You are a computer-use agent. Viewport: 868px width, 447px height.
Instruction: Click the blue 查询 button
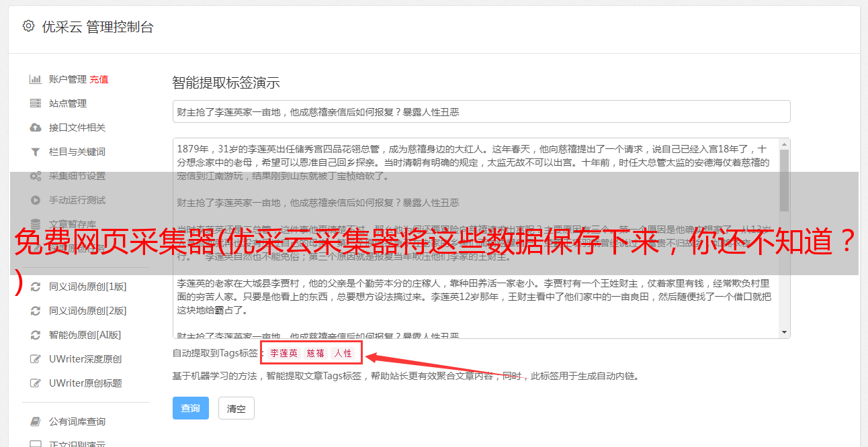pyautogui.click(x=191, y=408)
